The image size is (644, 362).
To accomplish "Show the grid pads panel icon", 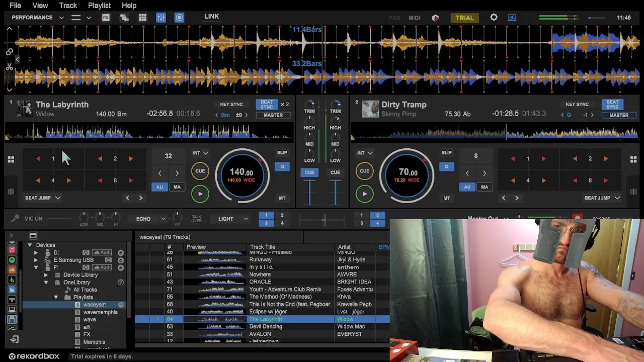I will pos(142,18).
